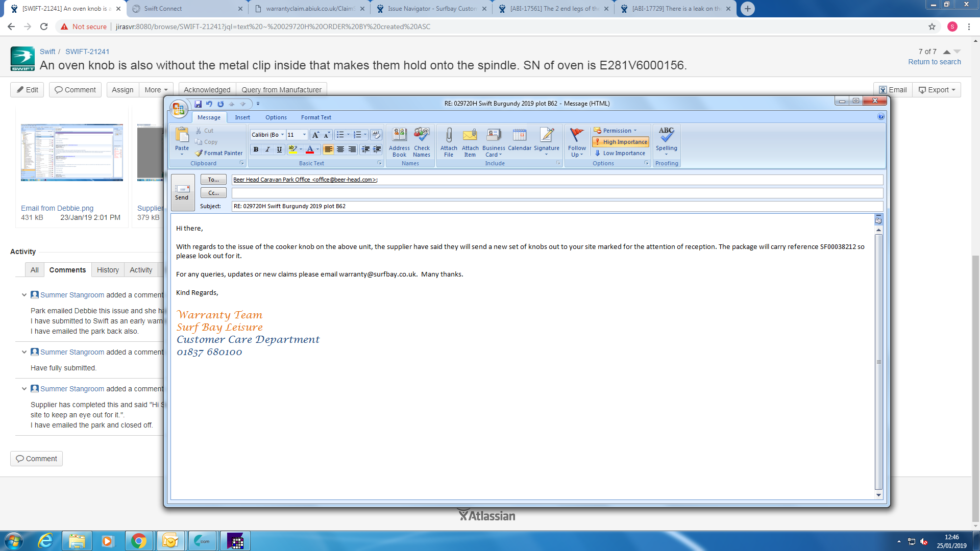Toggle Italic formatting
The image size is (980, 551).
pyautogui.click(x=267, y=149)
